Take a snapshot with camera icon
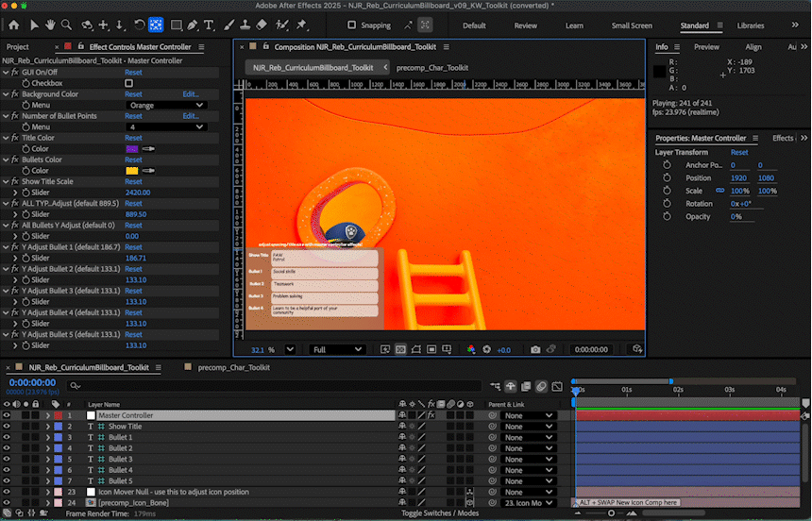This screenshot has height=521, width=812. [x=535, y=349]
